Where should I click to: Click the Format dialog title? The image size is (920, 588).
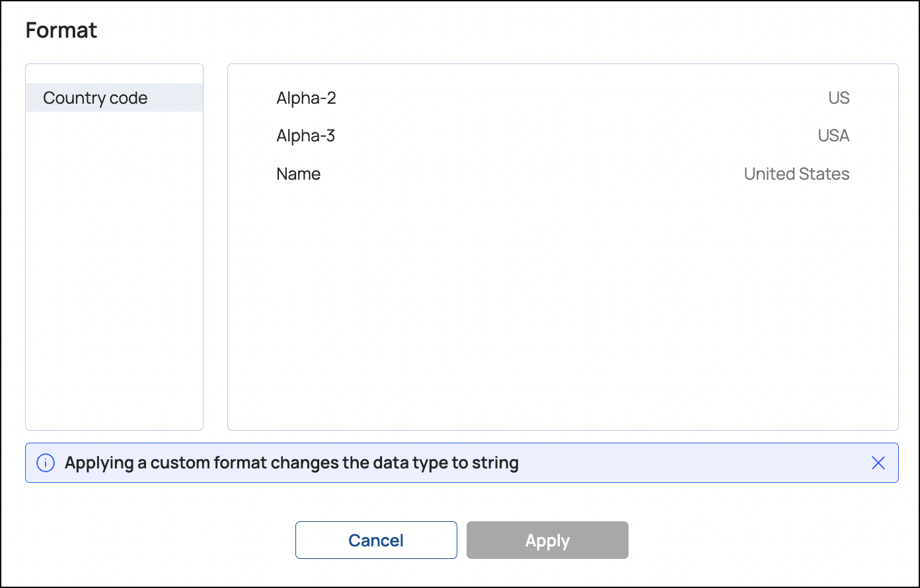[x=61, y=30]
